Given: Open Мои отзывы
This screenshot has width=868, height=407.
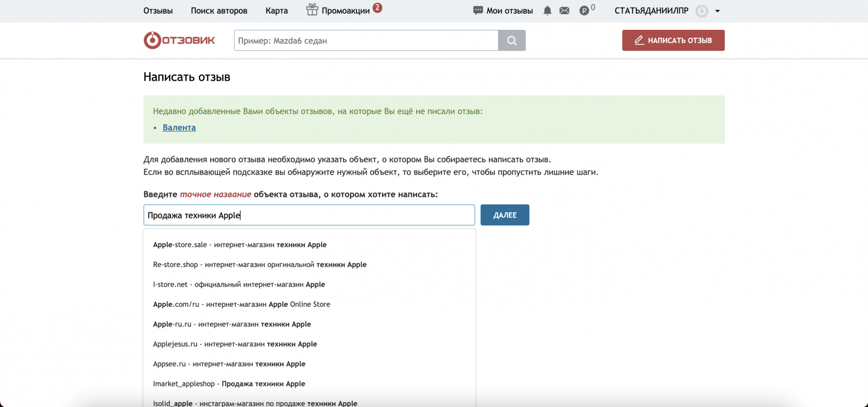Looking at the screenshot, I should tap(509, 11).
